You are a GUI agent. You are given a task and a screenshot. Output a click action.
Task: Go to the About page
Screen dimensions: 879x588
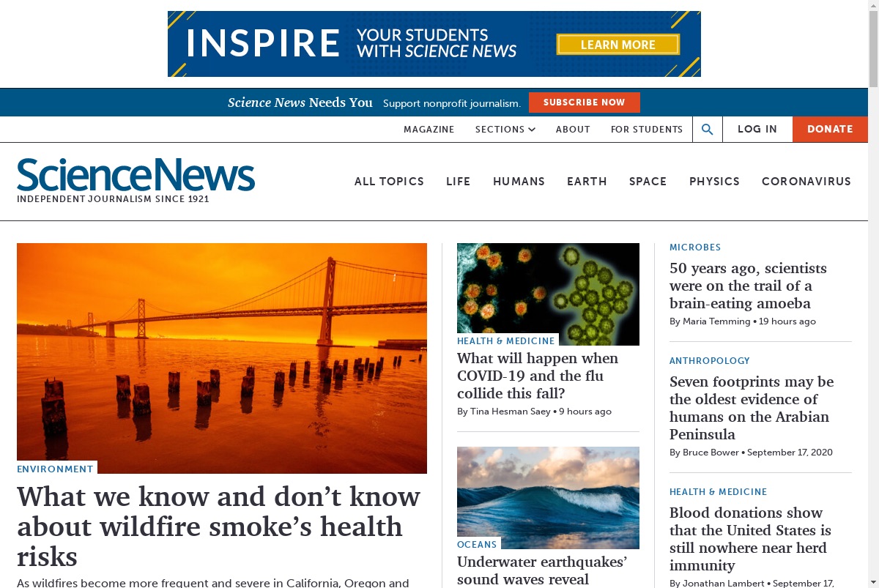(x=573, y=130)
